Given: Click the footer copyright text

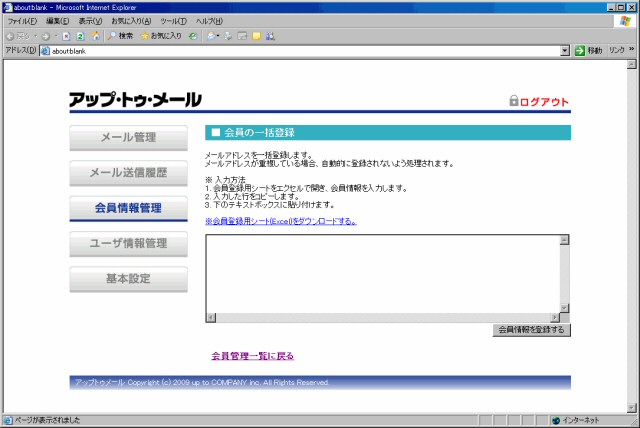Looking at the screenshot, I should point(202,382).
